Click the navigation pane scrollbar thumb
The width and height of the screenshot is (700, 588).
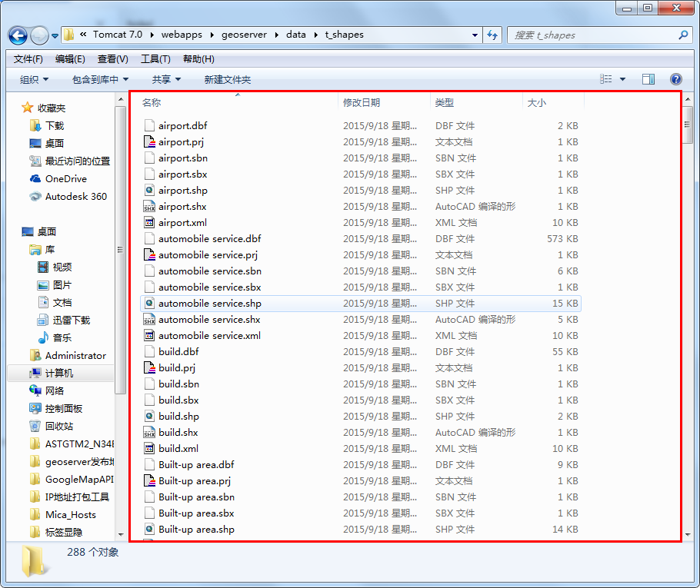point(120,250)
